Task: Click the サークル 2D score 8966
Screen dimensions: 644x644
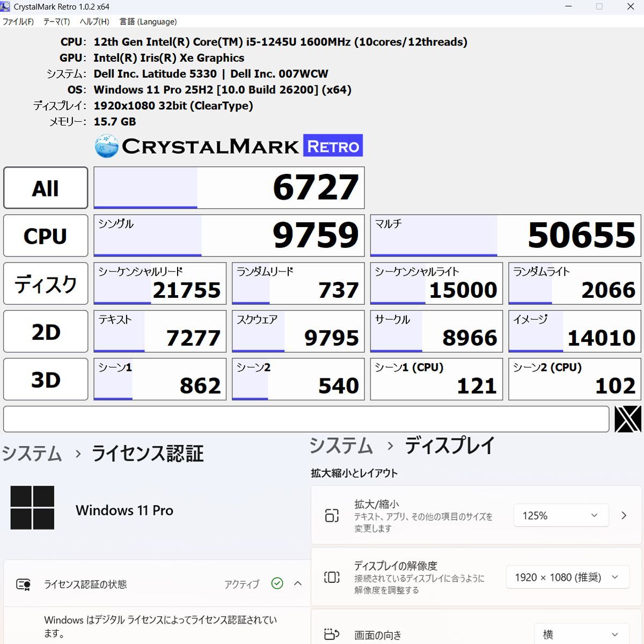Action: tap(436, 331)
